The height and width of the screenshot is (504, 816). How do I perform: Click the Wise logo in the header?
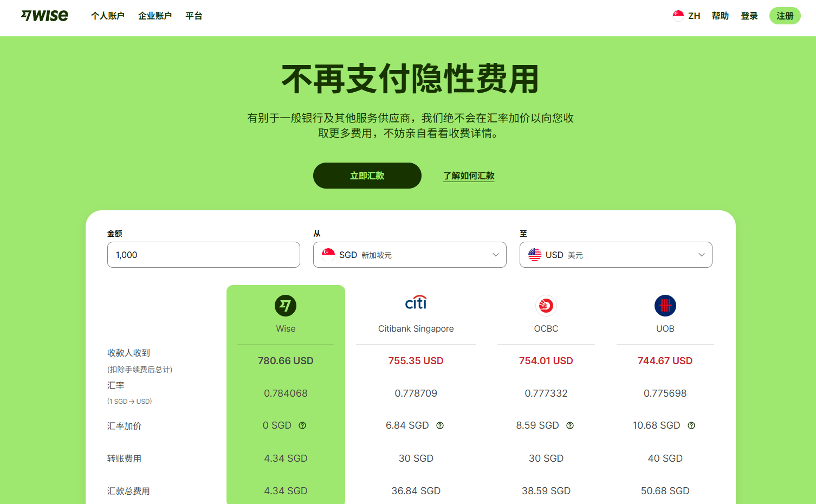tap(45, 16)
